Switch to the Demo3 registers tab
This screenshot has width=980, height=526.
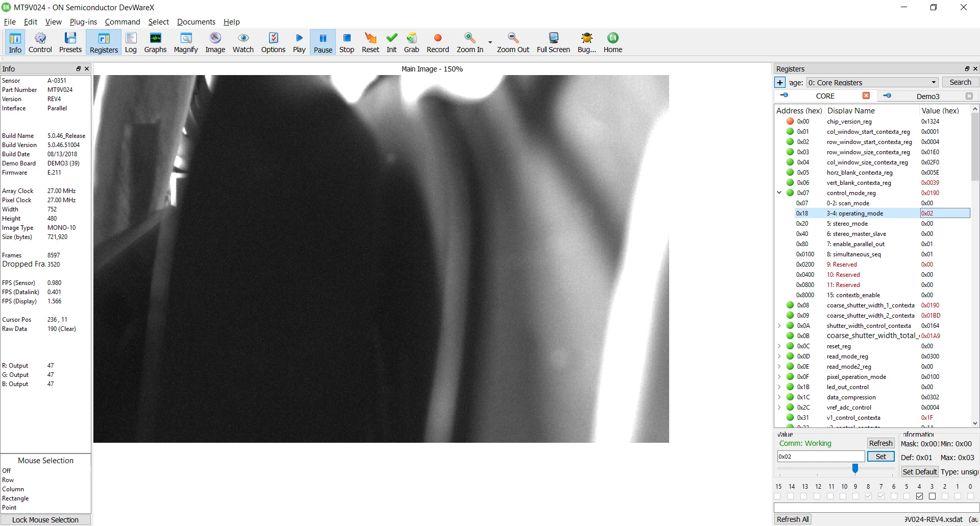point(927,96)
